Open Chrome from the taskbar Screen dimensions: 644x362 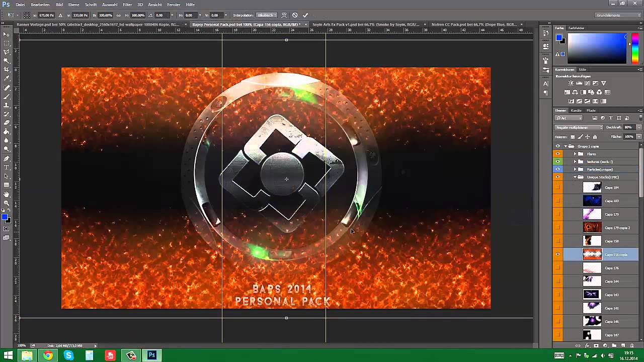tap(48, 355)
